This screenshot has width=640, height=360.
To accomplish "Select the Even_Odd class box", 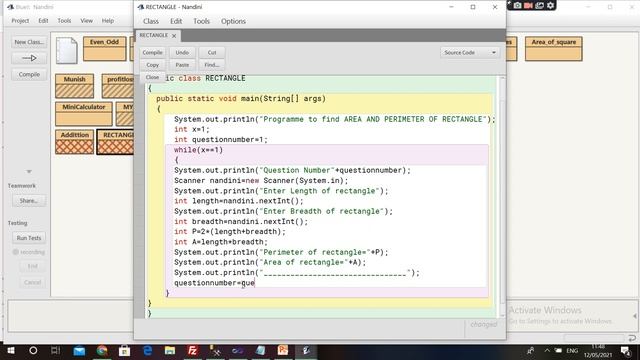I will (104, 49).
